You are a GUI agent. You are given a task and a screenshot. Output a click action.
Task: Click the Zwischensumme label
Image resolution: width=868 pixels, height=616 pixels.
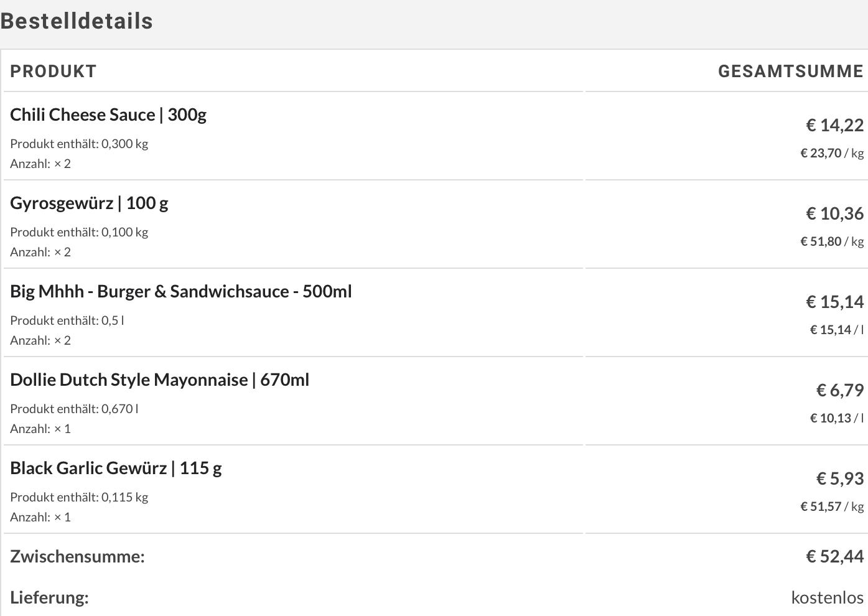77,556
